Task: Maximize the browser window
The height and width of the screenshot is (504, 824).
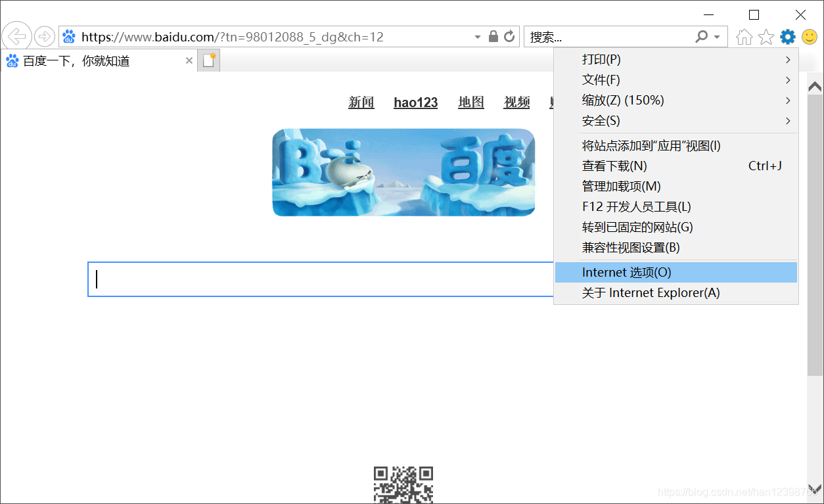Action: [x=754, y=14]
